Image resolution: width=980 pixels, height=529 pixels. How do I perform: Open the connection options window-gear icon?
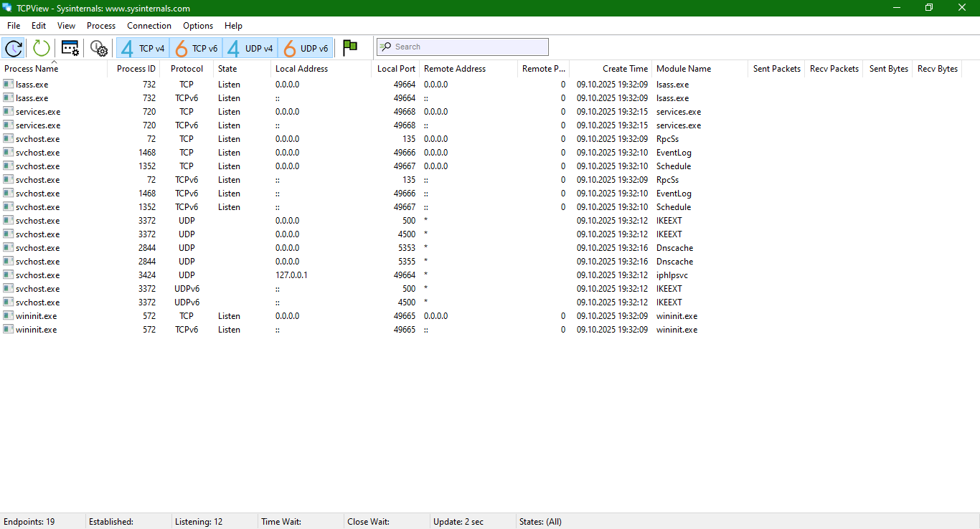[x=70, y=48]
